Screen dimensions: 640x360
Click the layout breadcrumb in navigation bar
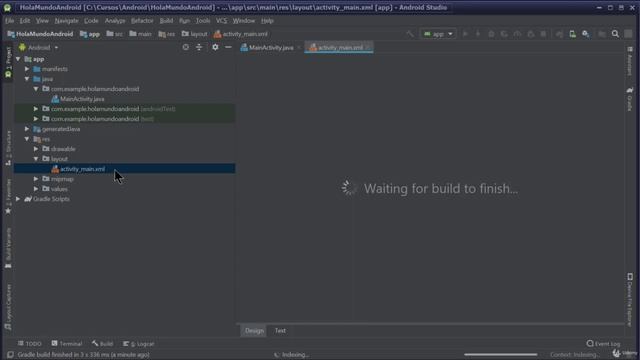194,34
